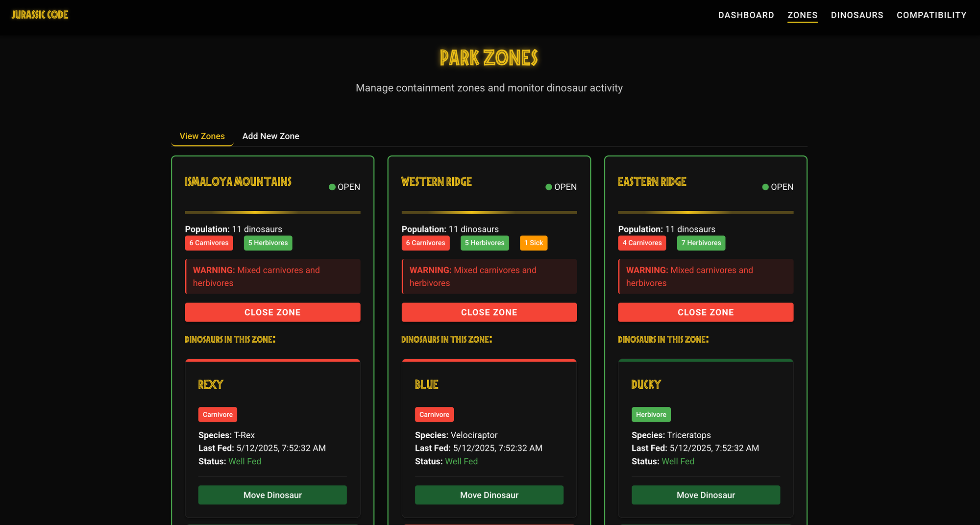Click the mixed-species warning in Western Ridge
The image size is (980, 525).
(489, 276)
